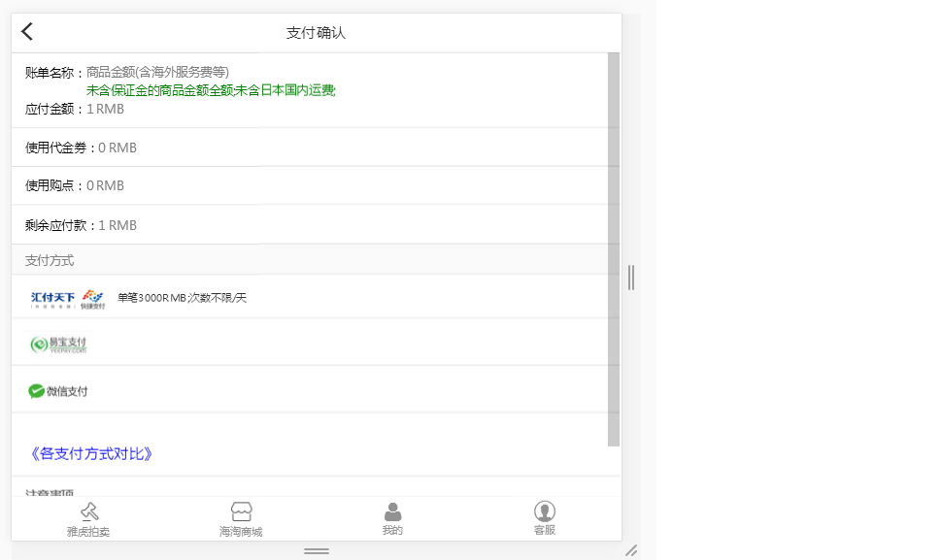This screenshot has height=560, width=941.
Task: Click the back arrow on 支付确认 header
Action: 26,31
